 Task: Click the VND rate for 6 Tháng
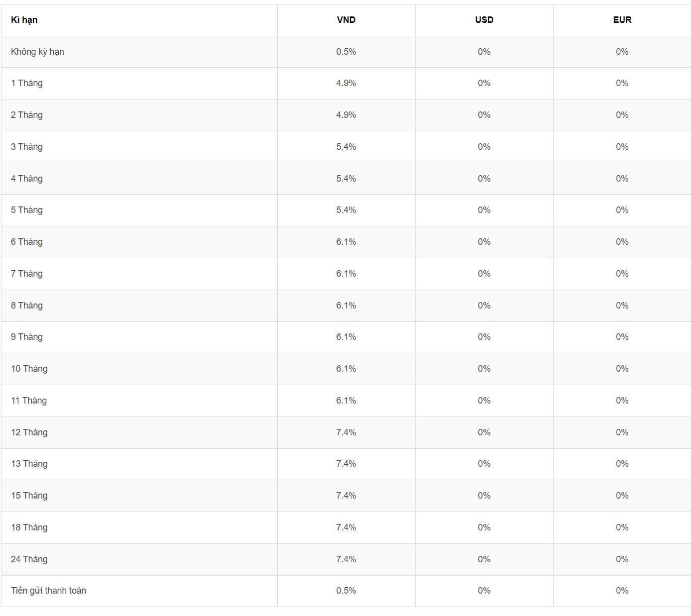tap(346, 242)
